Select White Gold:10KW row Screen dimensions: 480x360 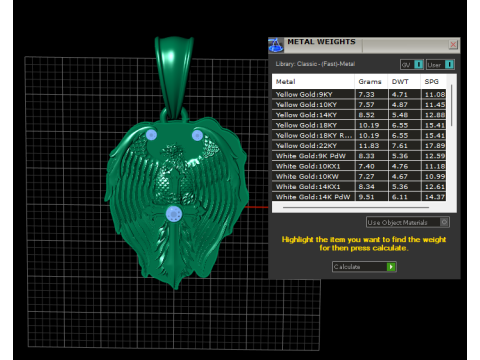click(x=359, y=176)
